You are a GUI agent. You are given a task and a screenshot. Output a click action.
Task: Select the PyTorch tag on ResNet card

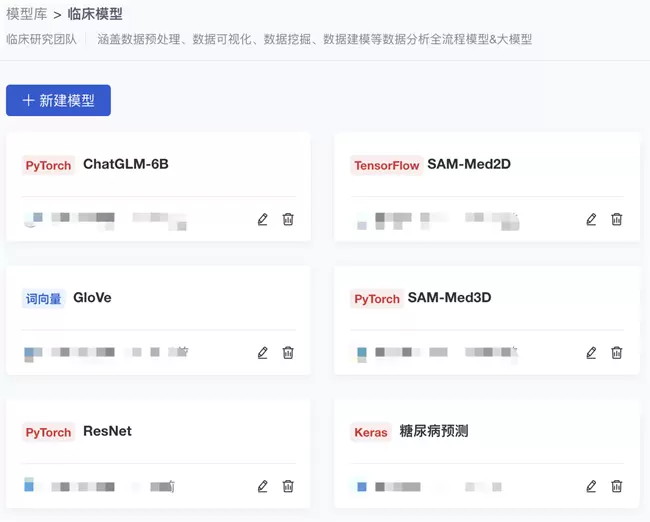pos(48,432)
